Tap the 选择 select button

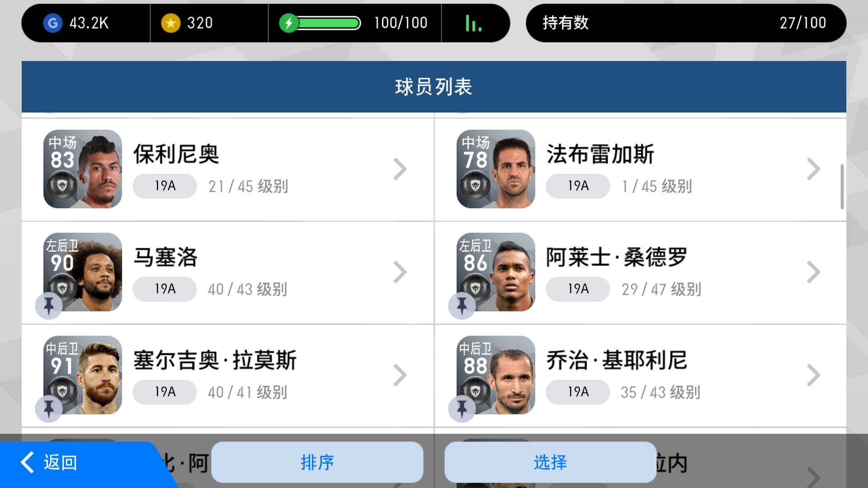pyautogui.click(x=550, y=462)
